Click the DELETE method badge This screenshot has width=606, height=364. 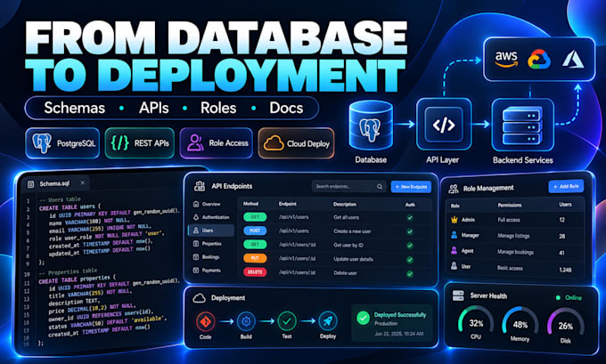coord(255,272)
